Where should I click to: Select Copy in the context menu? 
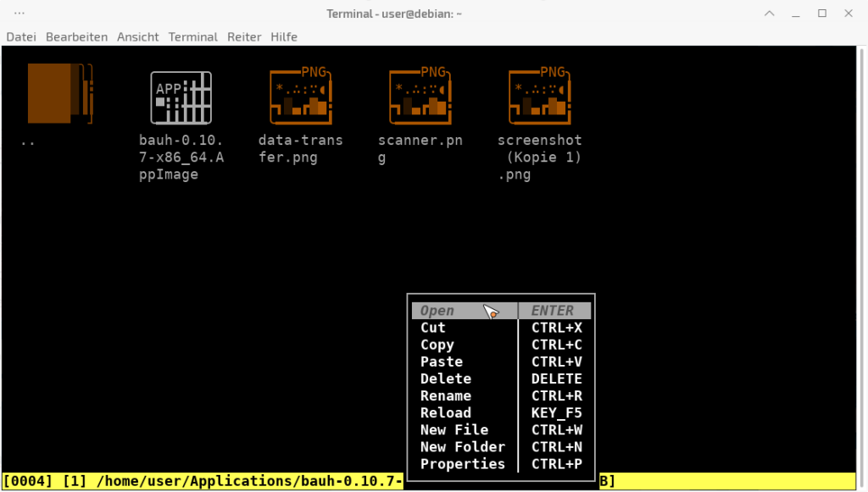tap(437, 345)
